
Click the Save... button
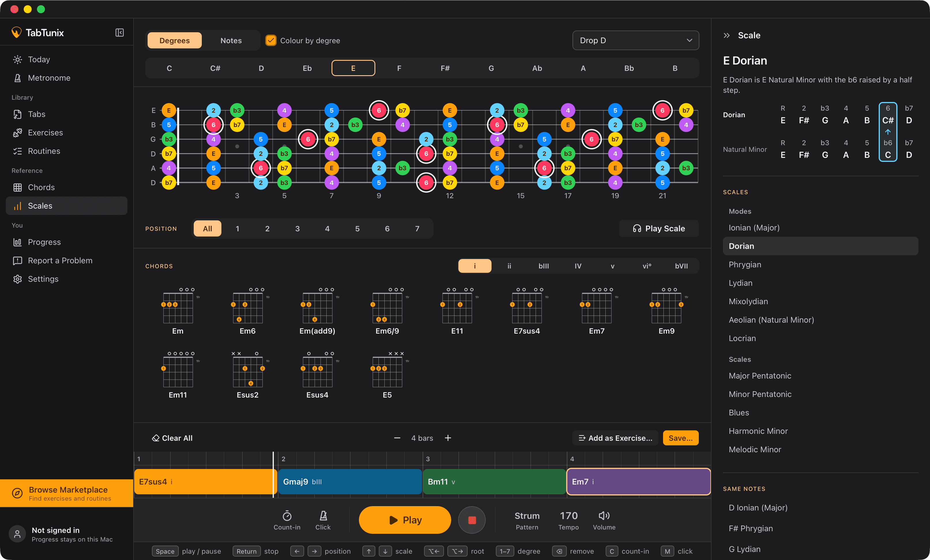point(681,438)
